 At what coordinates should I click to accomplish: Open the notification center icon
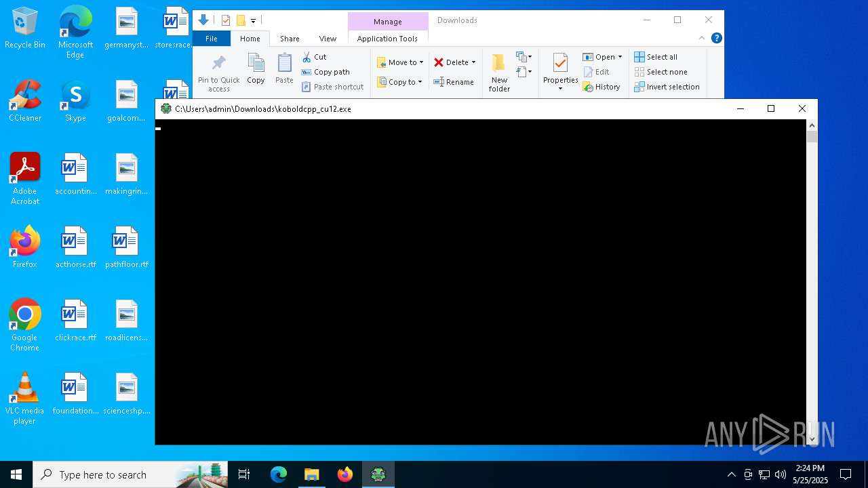click(x=846, y=474)
